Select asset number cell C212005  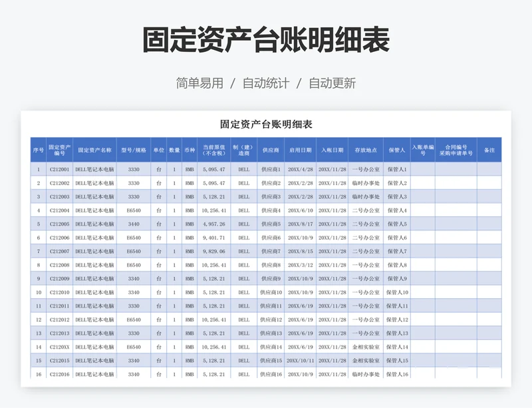click(60, 224)
